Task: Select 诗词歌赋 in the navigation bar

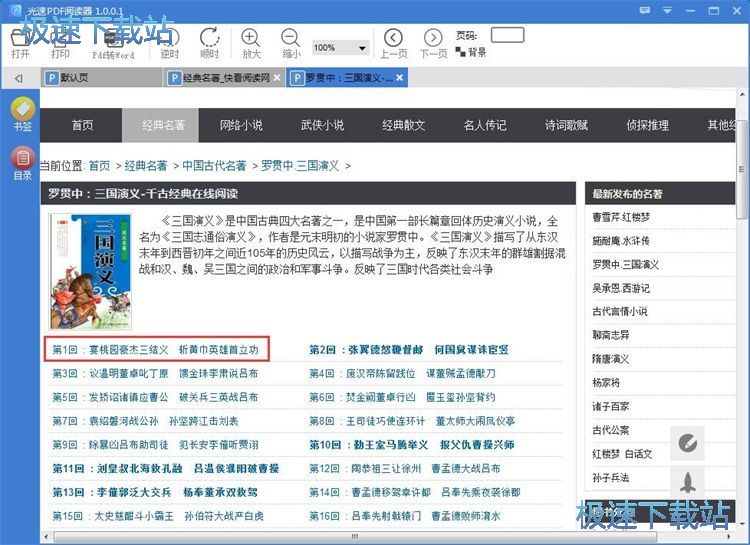Action: [566, 125]
